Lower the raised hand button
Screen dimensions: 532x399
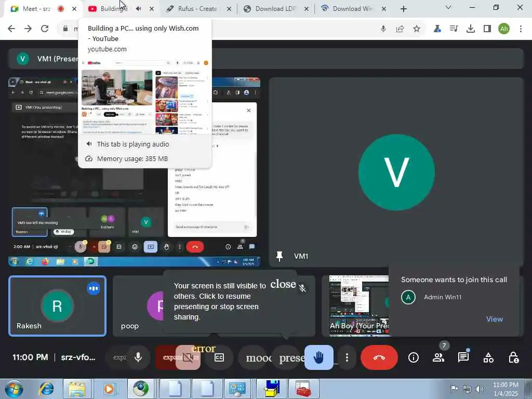(x=318, y=357)
